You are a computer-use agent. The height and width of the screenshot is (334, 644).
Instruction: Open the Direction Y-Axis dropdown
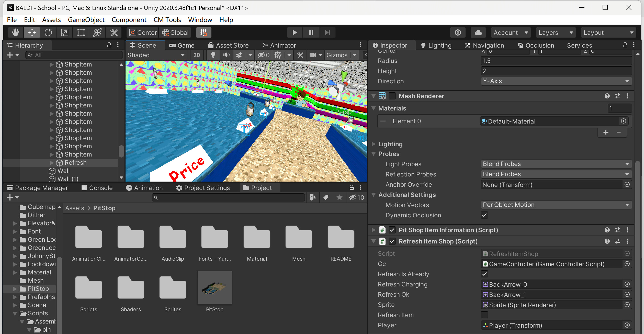(x=556, y=81)
